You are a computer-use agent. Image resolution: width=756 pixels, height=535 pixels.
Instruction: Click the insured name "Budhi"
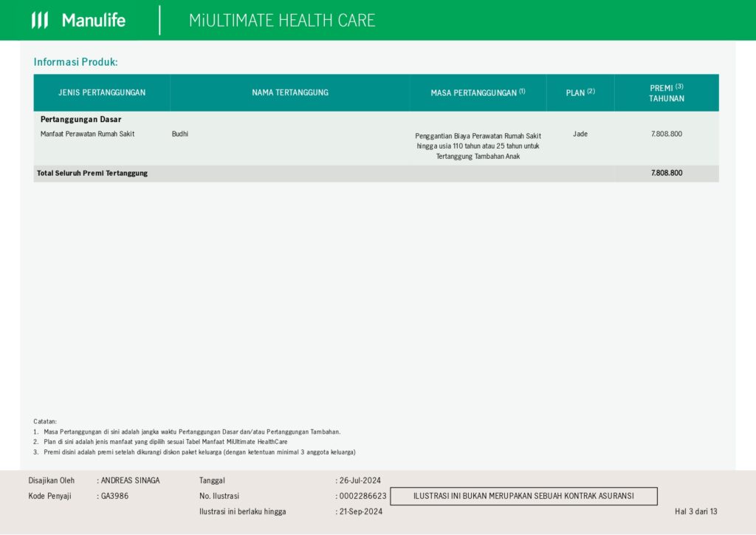tap(180, 134)
